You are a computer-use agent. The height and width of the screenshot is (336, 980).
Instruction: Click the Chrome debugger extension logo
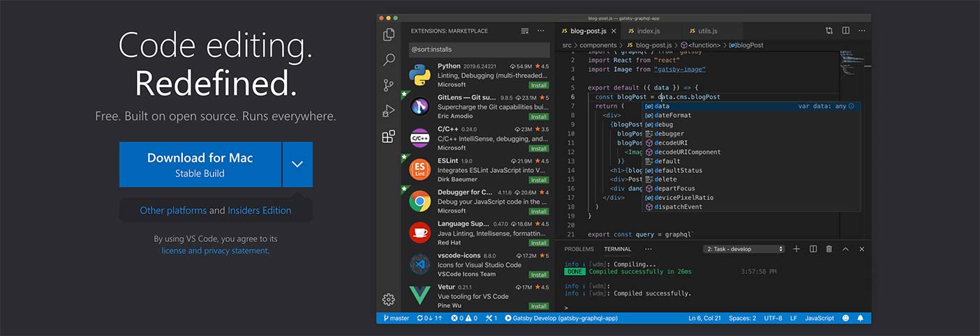[420, 201]
